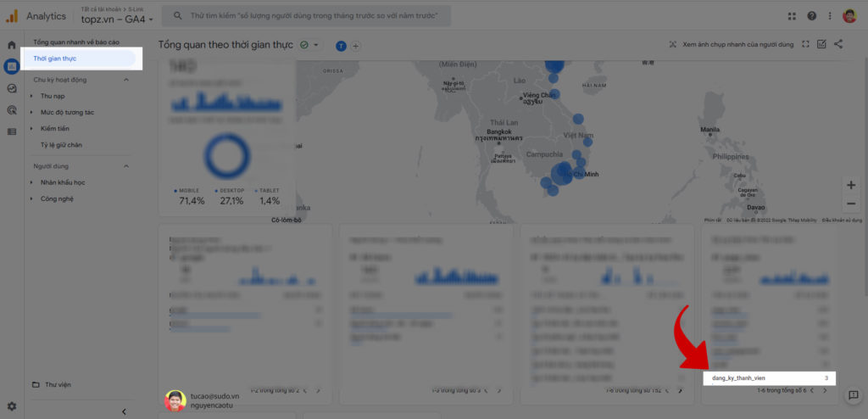868x419 pixels.
Task: Expand the 'Thu nạp' tree item
Action: 31,96
